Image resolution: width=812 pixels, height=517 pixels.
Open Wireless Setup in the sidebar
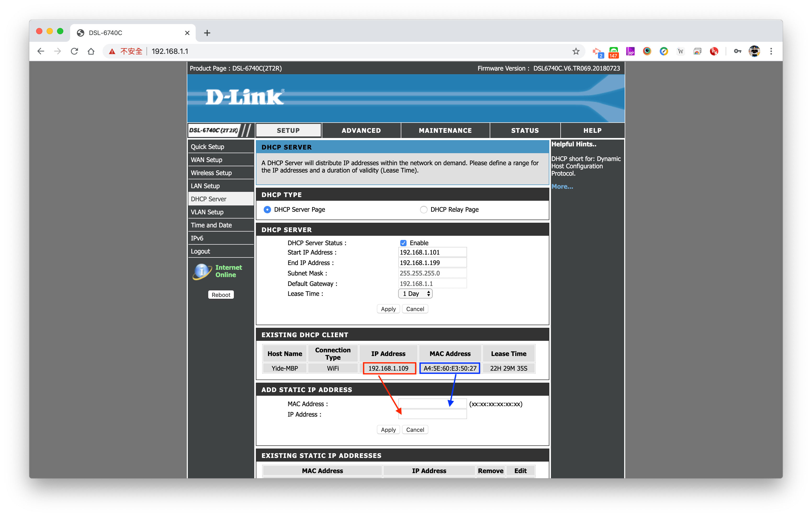pos(211,173)
